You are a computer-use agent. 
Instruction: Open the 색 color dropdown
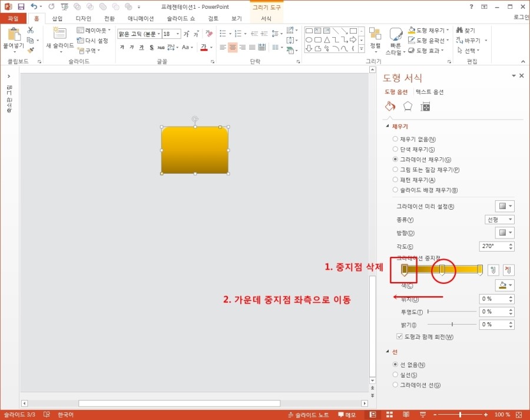505,286
